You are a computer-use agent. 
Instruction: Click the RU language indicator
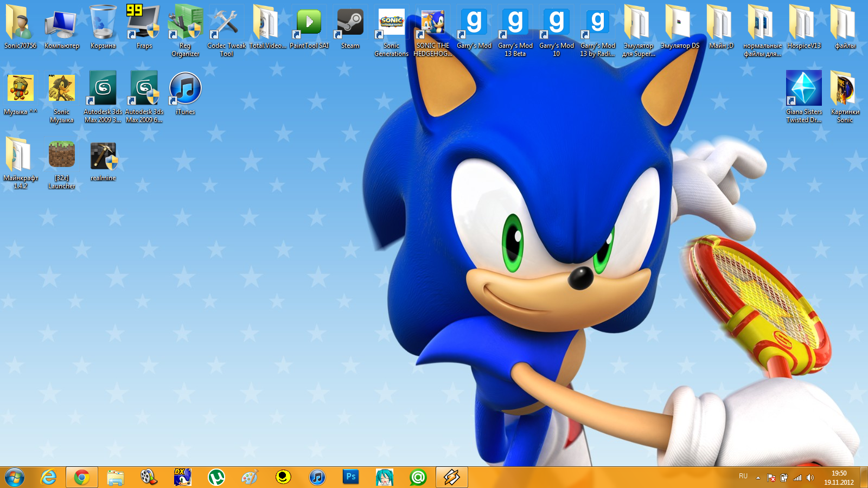point(743,476)
